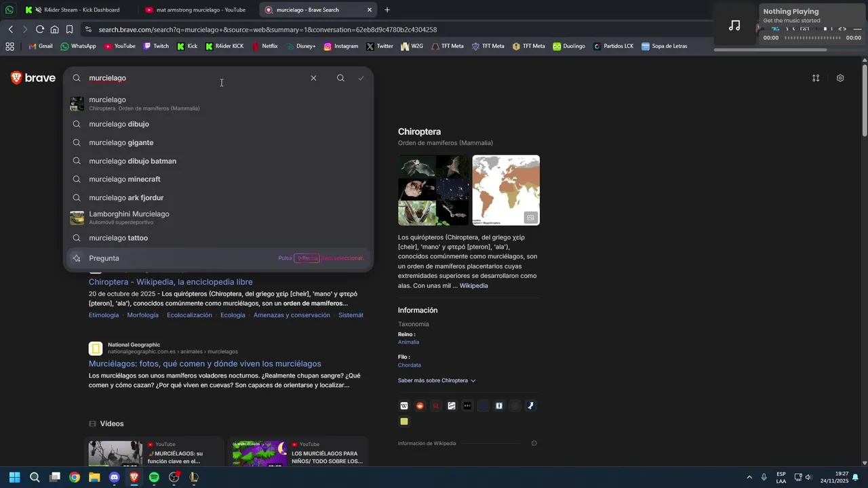Jump to Amenazas y conservación link
Viewport: 868px width, 488px height.
pyautogui.click(x=292, y=315)
